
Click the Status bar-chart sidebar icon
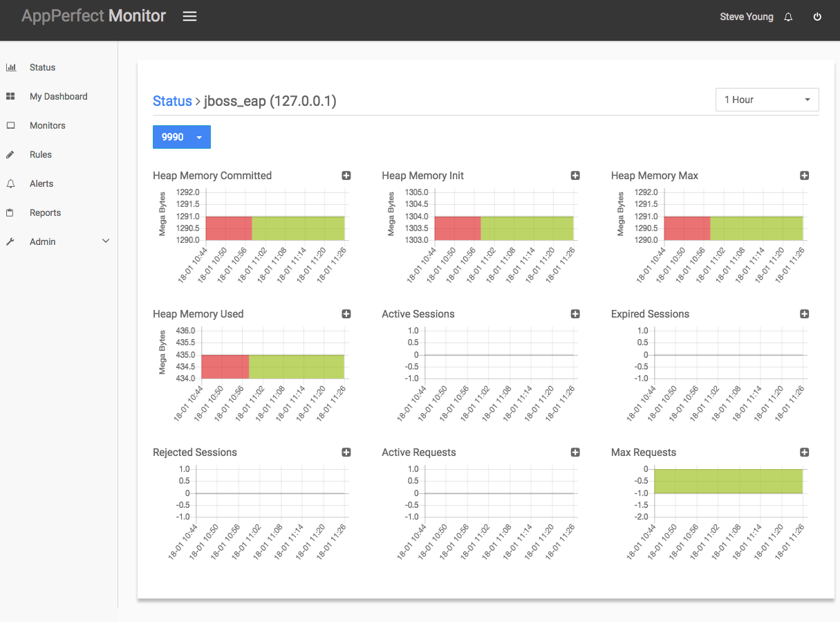click(x=10, y=67)
